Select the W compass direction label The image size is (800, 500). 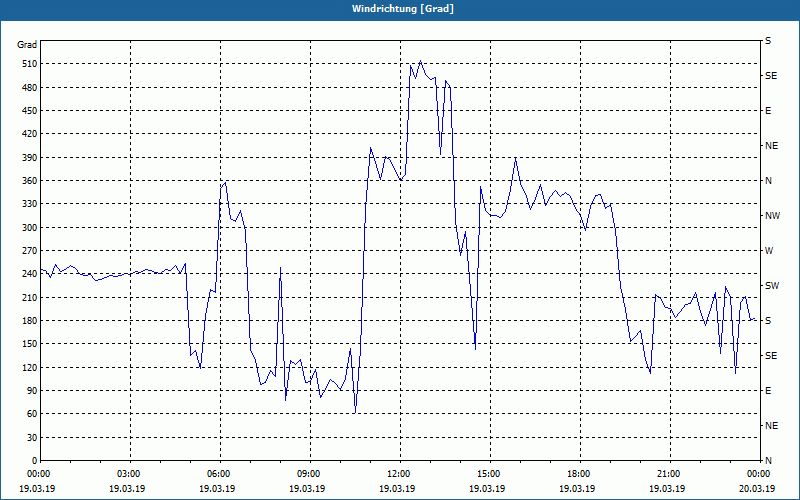(769, 251)
